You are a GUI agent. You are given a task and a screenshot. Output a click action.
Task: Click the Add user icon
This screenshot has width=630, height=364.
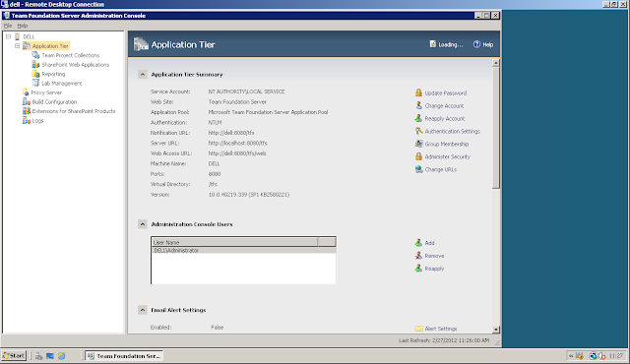(x=418, y=242)
